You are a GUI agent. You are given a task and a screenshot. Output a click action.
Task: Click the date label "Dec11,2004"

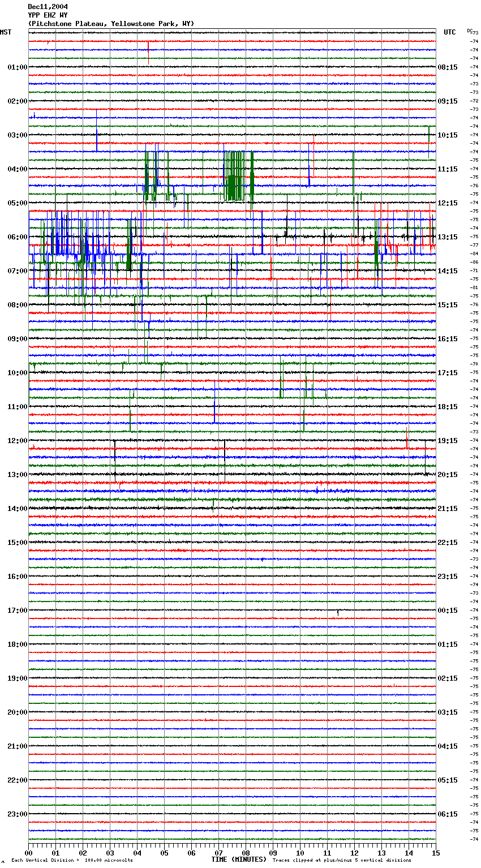48,7
